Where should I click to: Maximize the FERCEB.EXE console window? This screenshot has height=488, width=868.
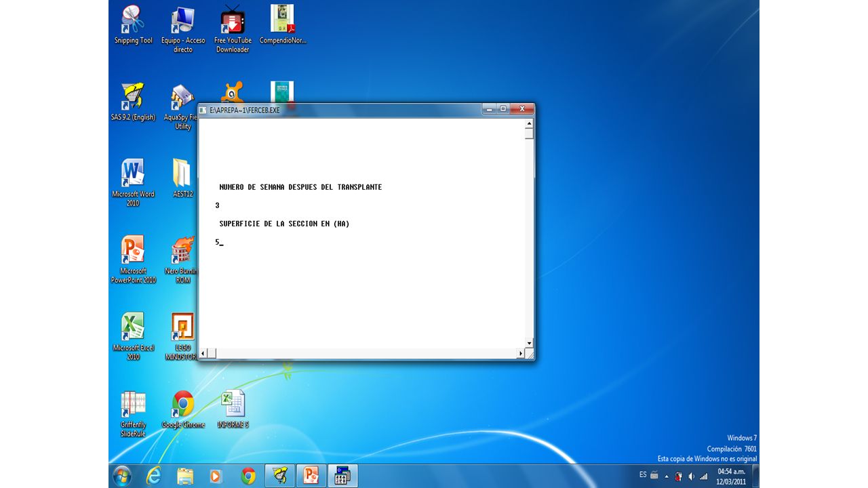(x=502, y=108)
